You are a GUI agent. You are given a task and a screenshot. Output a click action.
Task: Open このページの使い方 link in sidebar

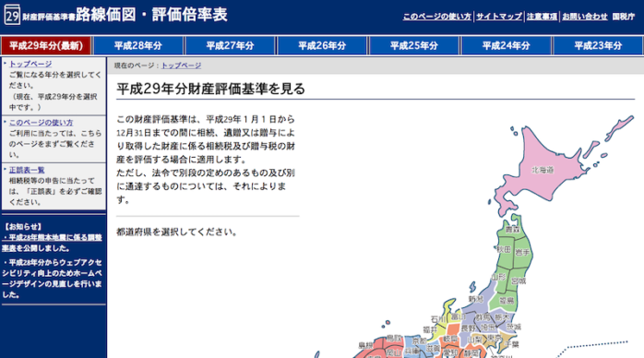[42, 123]
